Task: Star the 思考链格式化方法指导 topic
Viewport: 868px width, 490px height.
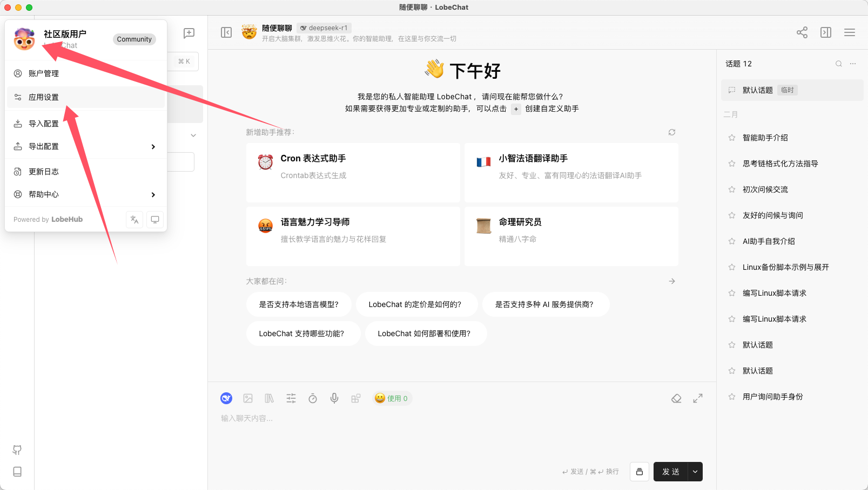Action: coord(732,164)
